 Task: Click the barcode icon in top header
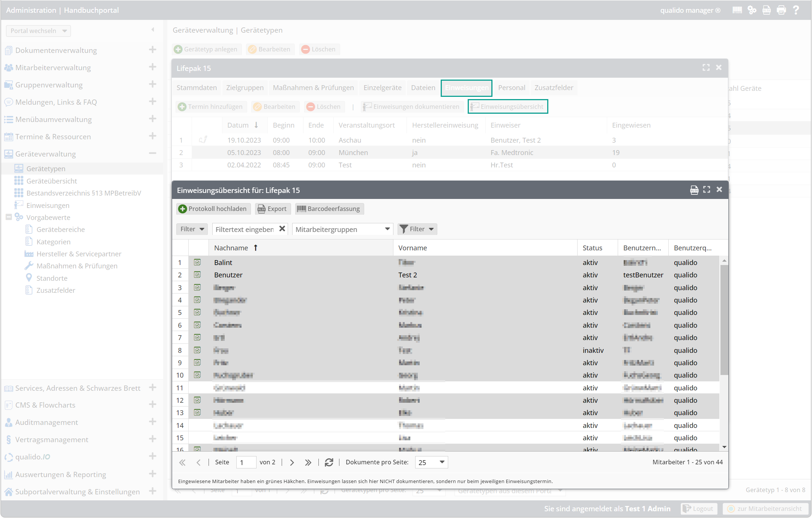[737, 10]
